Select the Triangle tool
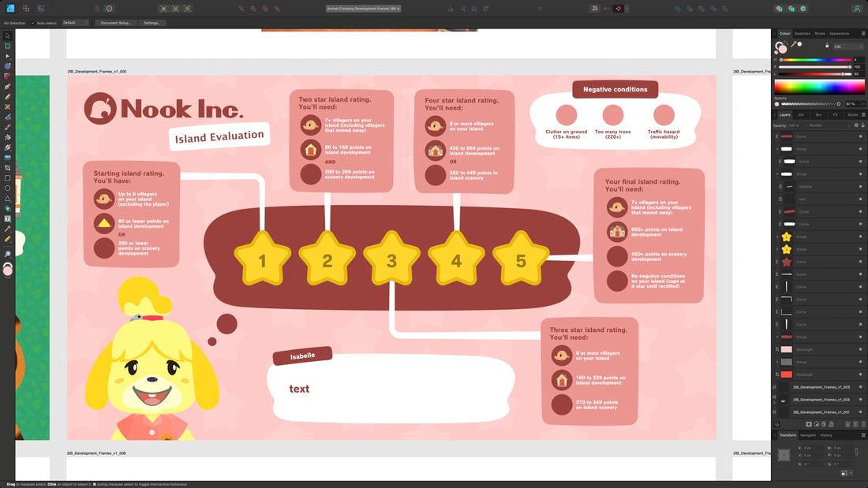 coord(7,199)
